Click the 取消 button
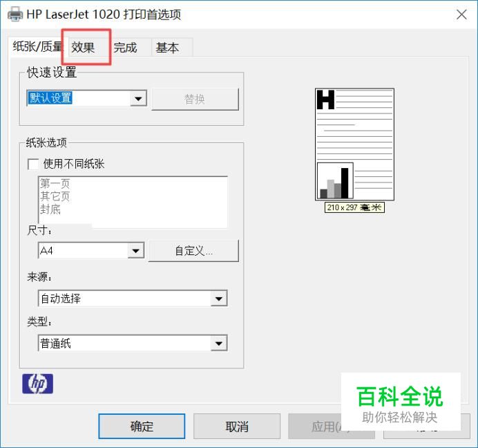This screenshot has width=478, height=448. 237,427
